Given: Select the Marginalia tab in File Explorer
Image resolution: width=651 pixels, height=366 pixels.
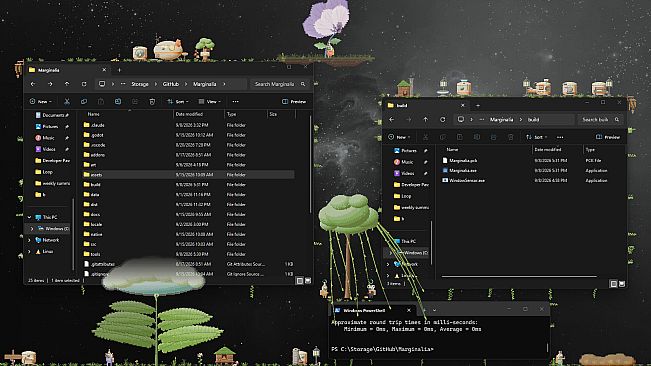Looking at the screenshot, I should click(68, 70).
